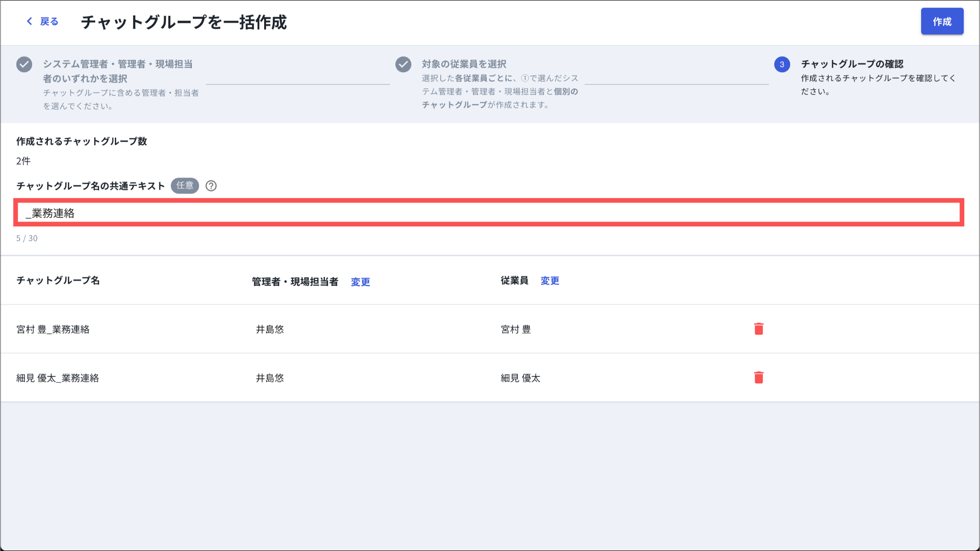The image size is (980, 551).
Task: Open the 対象の従業員を選択 step
Action: [464, 64]
